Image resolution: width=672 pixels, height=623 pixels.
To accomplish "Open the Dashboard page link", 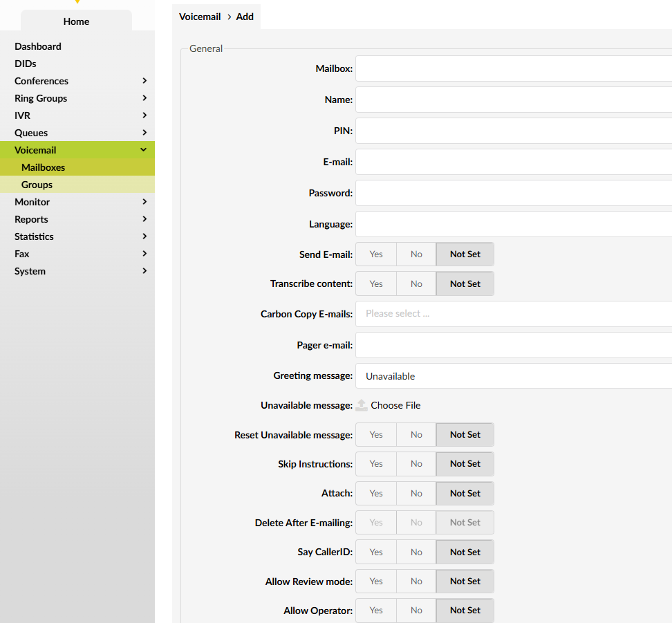I will click(38, 46).
